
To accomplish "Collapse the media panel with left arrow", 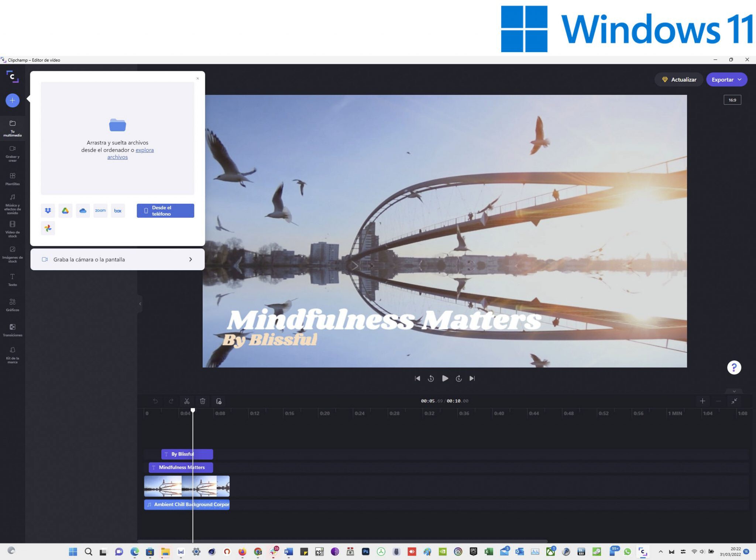I will click(x=140, y=304).
